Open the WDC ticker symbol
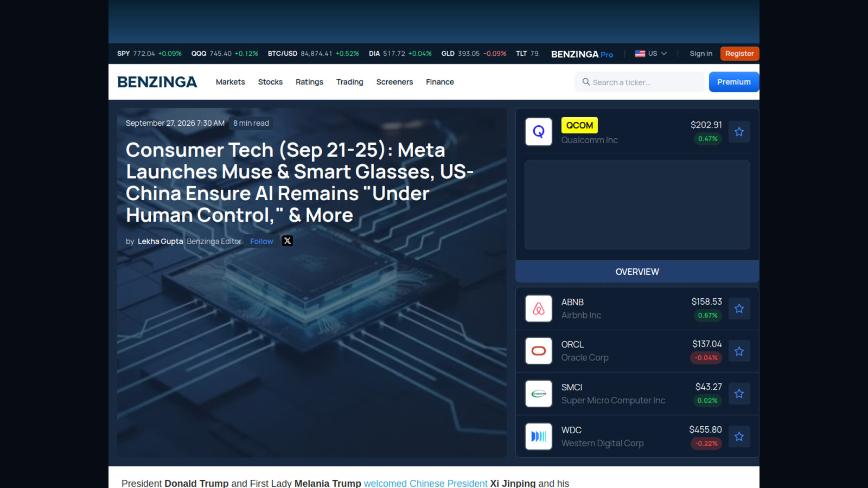This screenshot has height=488, width=868. click(x=571, y=430)
